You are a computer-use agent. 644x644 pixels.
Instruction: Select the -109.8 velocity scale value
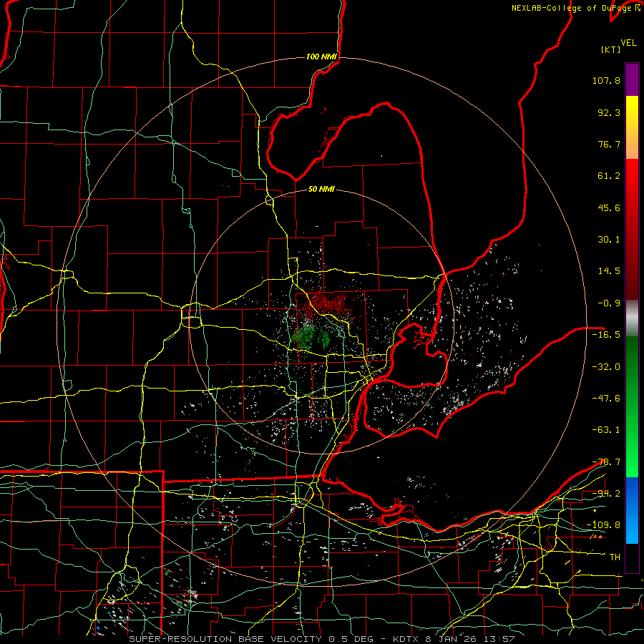tap(603, 525)
